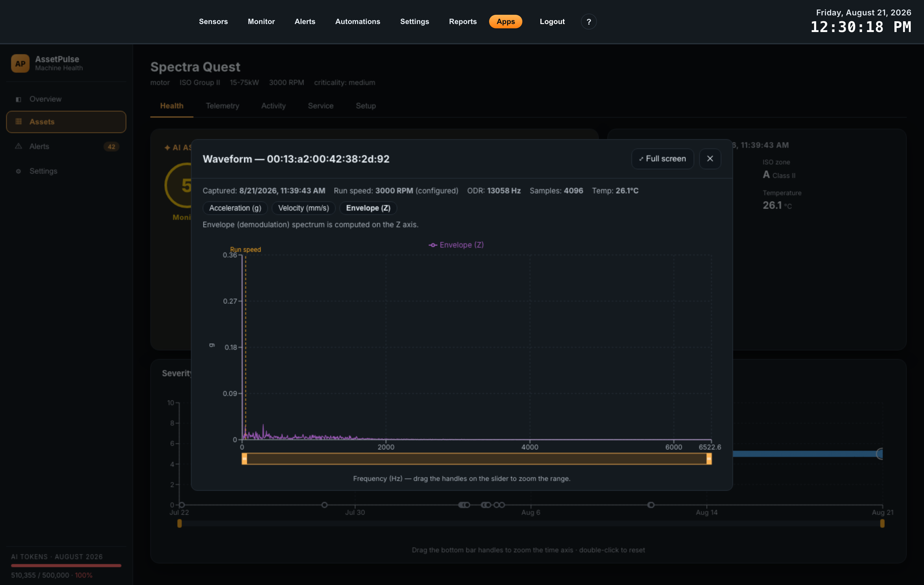Open the top Settings nav item

[x=415, y=22]
